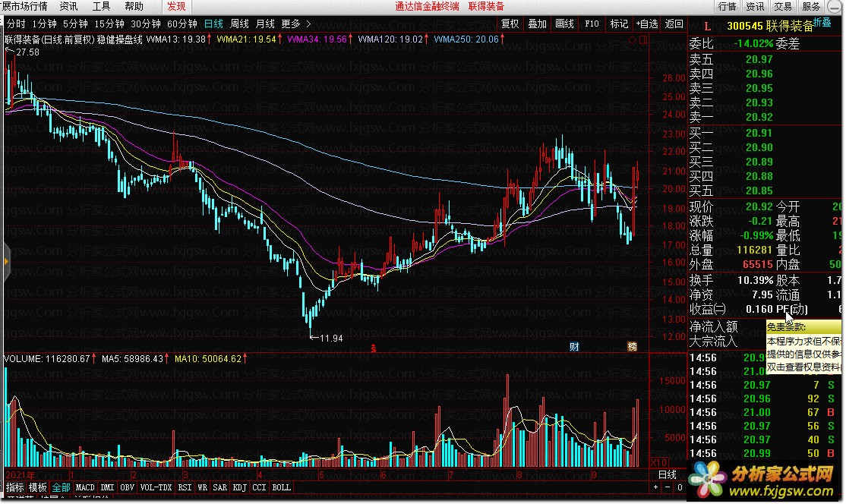The width and height of the screenshot is (846, 504).
Task: Select the 1分钟 timeframe
Action: click(44, 24)
